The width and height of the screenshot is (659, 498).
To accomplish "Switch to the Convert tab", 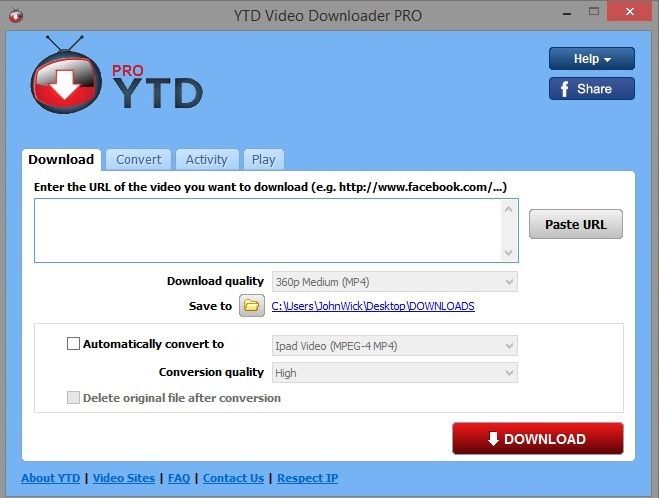I will [139, 160].
